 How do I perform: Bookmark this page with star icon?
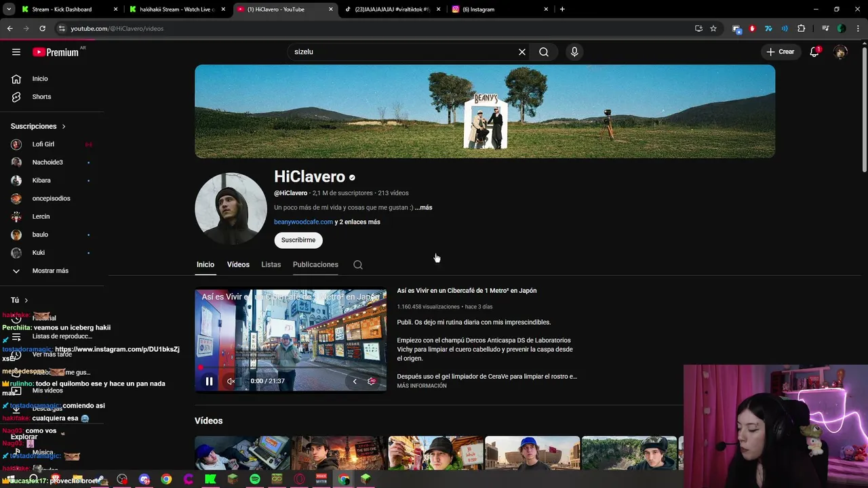click(713, 28)
